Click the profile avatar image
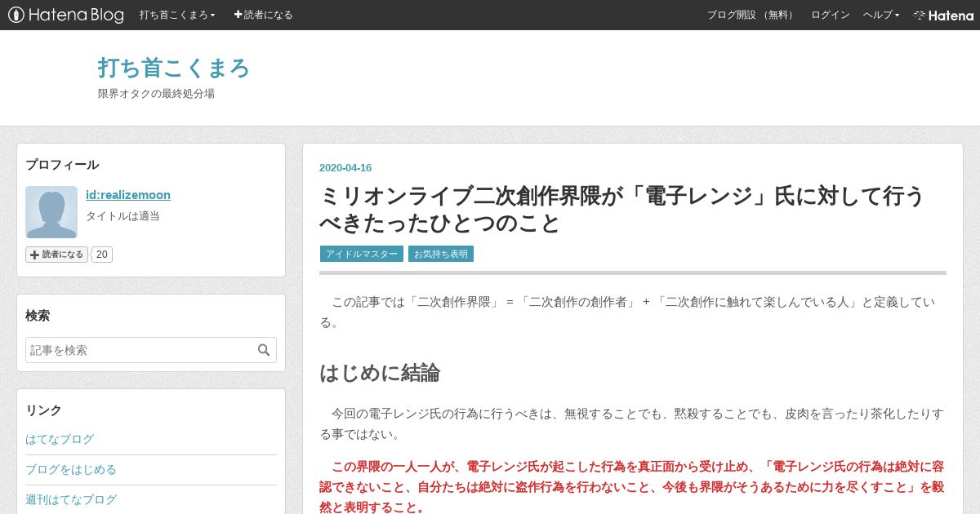 [x=51, y=212]
